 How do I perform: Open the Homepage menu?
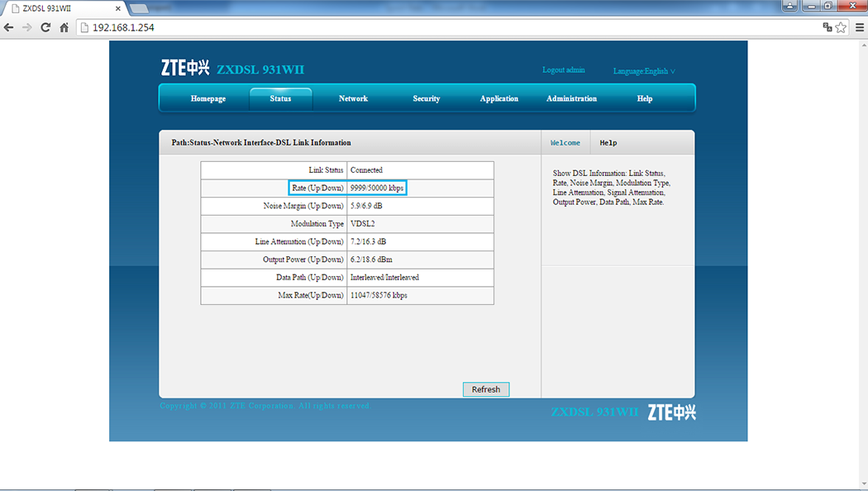(x=208, y=98)
